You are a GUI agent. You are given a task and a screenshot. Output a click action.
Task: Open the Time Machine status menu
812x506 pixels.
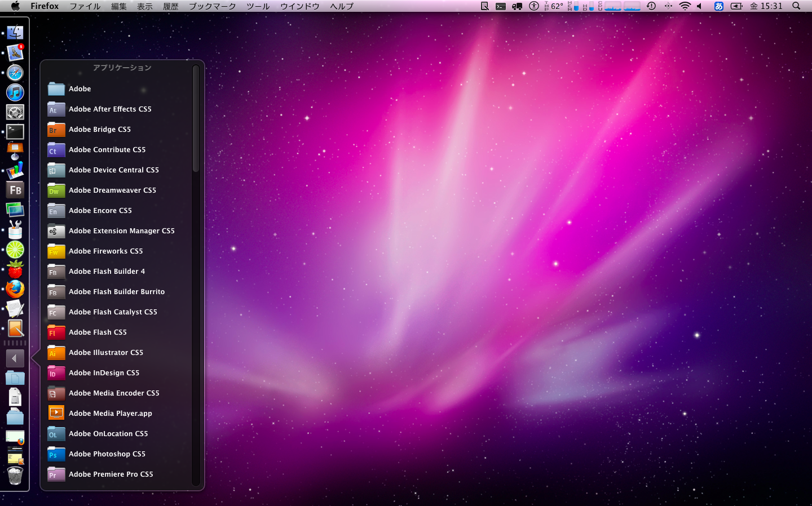pyautogui.click(x=651, y=6)
